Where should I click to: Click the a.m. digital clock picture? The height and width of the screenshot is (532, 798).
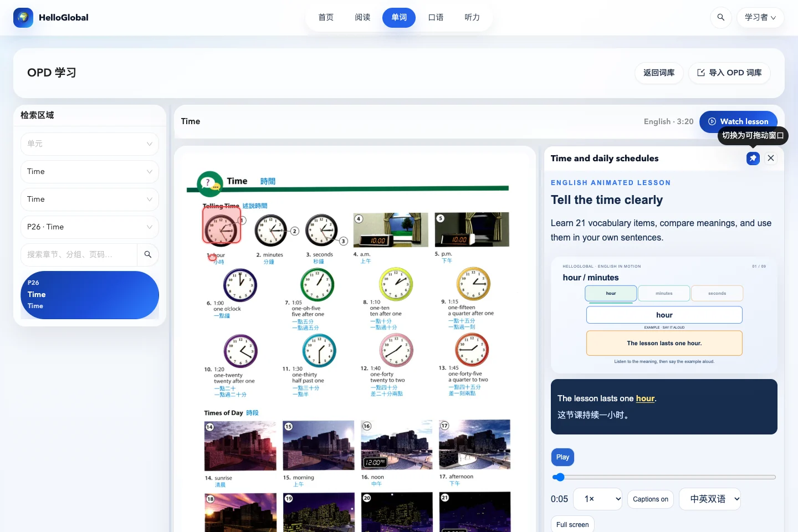391,230
